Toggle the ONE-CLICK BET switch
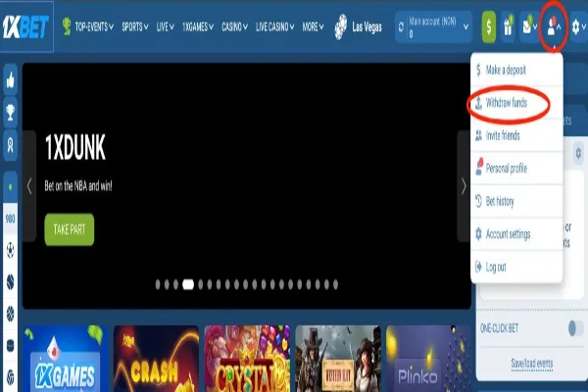The image size is (588, 392). [x=575, y=328]
